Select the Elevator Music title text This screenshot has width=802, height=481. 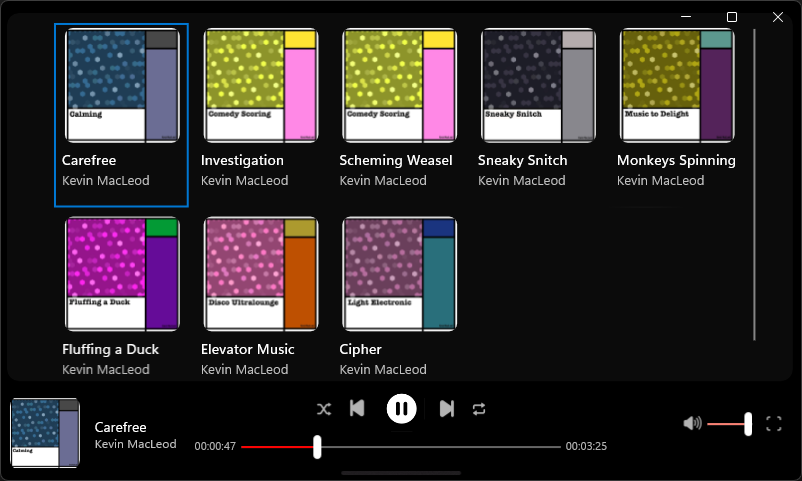tap(248, 349)
